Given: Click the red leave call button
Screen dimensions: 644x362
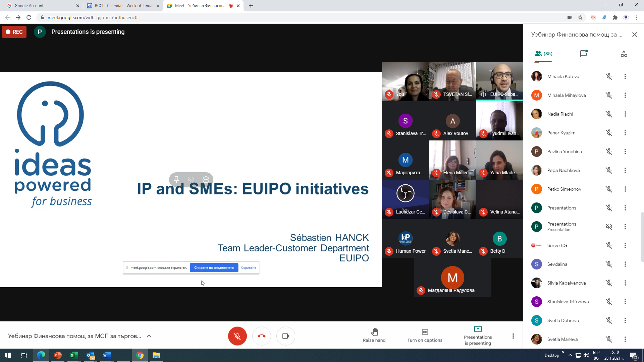Looking at the screenshot, I should tap(262, 336).
